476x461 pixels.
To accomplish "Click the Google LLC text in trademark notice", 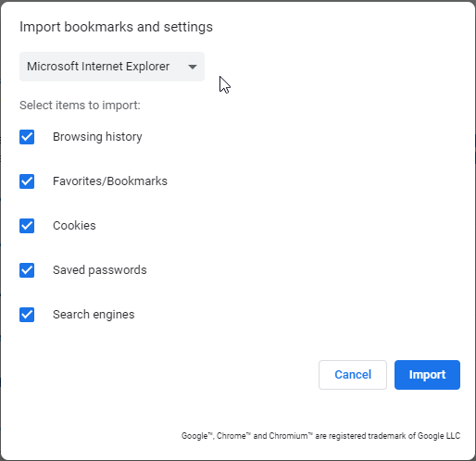I will [439, 436].
